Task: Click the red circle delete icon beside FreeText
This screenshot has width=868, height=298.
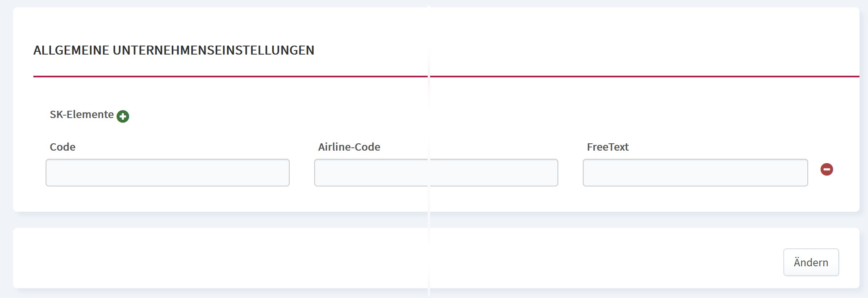Action: click(826, 169)
